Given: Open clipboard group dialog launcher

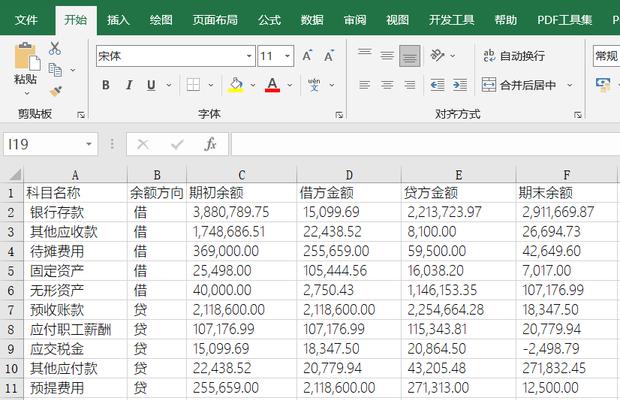Looking at the screenshot, I should [81, 115].
